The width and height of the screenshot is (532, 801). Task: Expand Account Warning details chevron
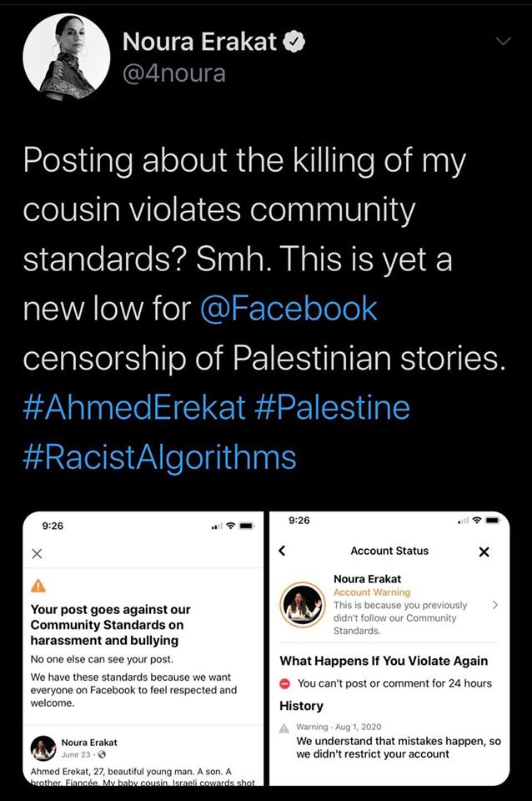point(494,605)
